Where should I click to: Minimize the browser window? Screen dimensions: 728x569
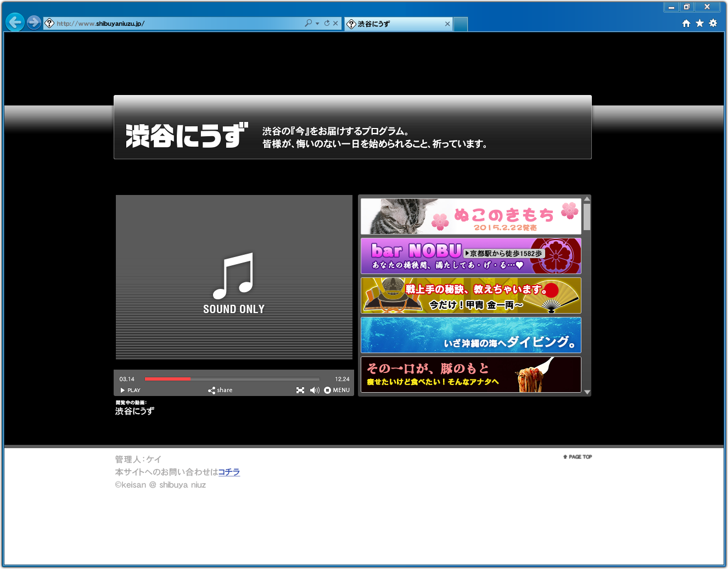[x=671, y=7]
